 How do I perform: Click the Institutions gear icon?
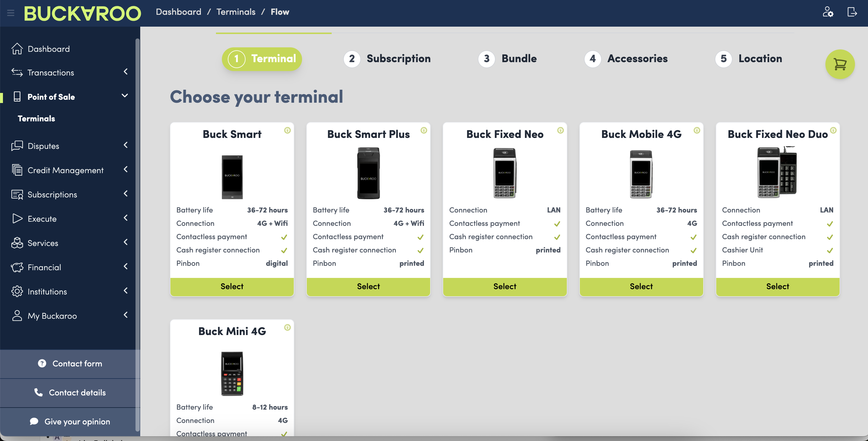pyautogui.click(x=17, y=292)
